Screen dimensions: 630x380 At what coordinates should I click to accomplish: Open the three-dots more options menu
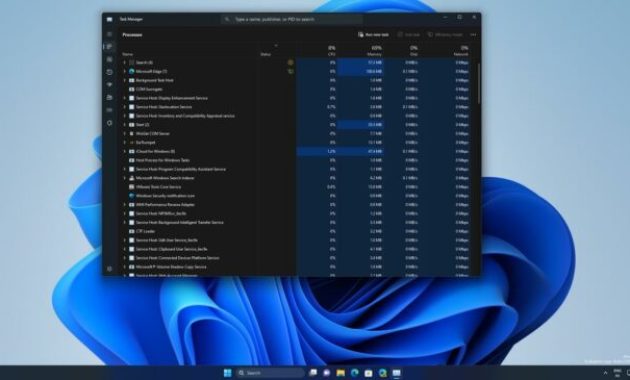[473, 35]
